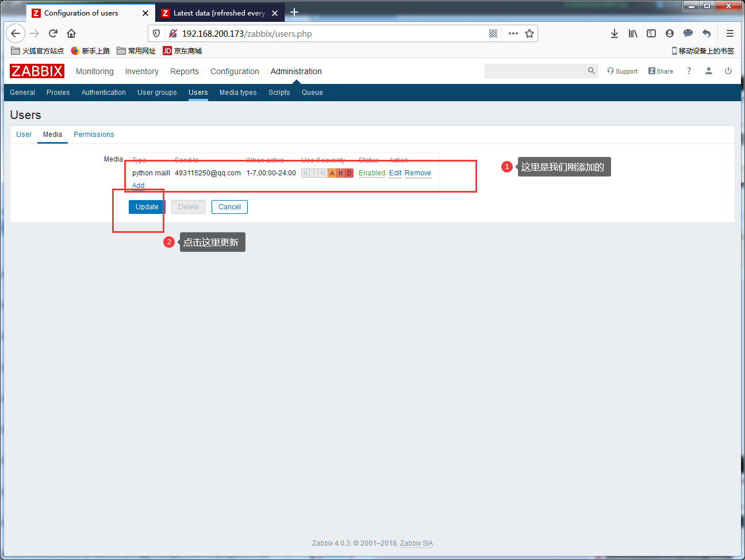Open the Monitoring menu
The width and height of the screenshot is (745, 560).
point(95,71)
